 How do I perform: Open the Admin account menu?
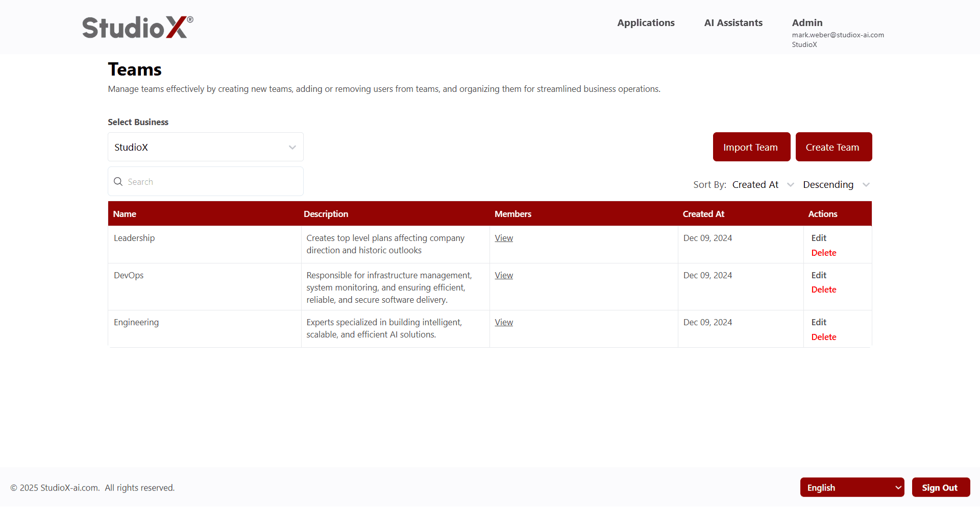(x=807, y=23)
